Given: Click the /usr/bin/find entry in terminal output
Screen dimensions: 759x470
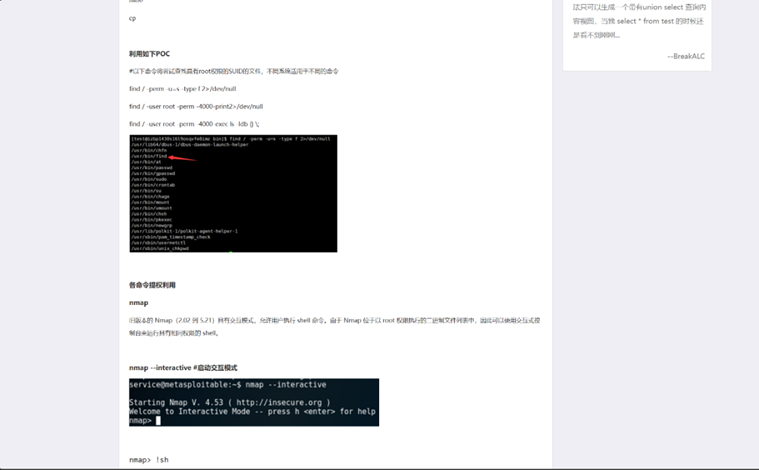Looking at the screenshot, I should [149, 157].
